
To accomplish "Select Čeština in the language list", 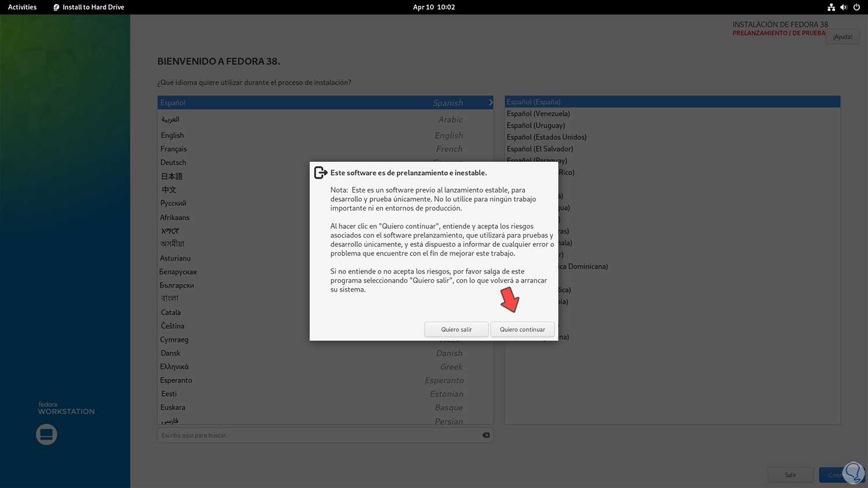I will (x=325, y=326).
